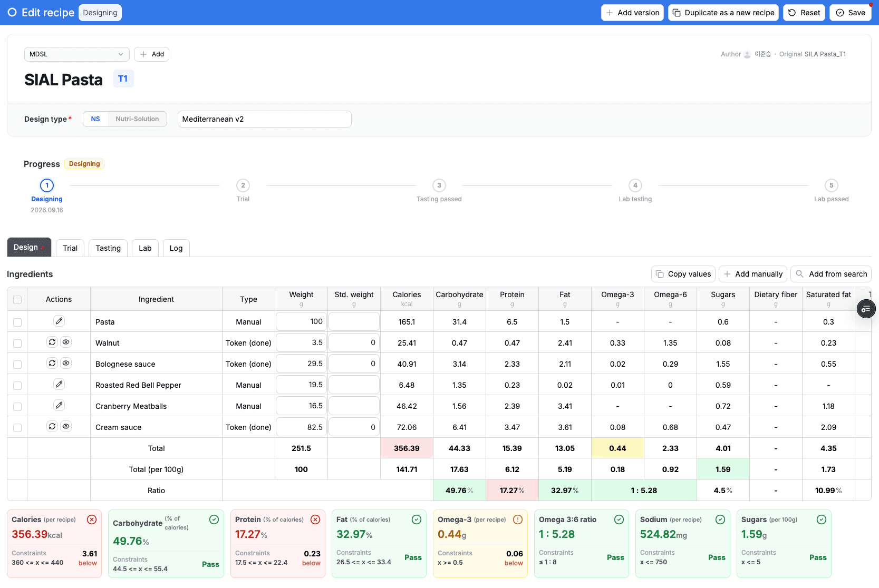This screenshot has width=879, height=588.
Task: Click the Nutri-Solution design type option
Action: point(137,119)
